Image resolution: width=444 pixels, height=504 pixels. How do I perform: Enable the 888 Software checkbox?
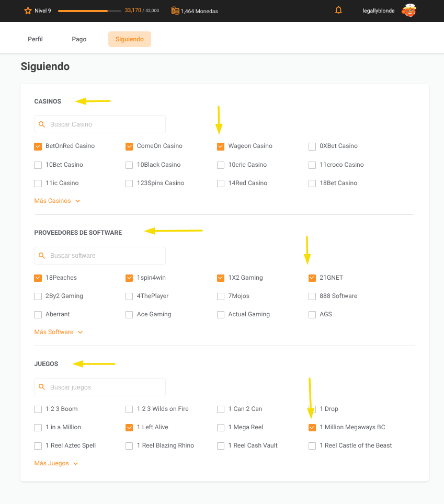pyautogui.click(x=312, y=296)
